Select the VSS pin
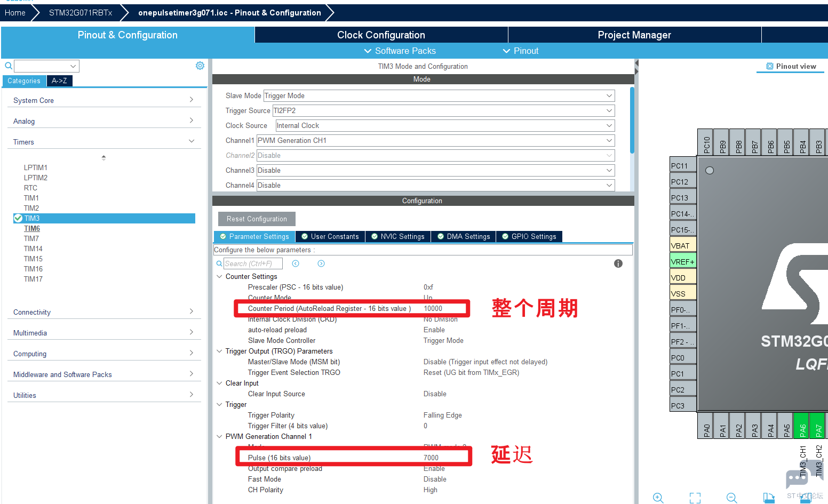 (x=683, y=293)
